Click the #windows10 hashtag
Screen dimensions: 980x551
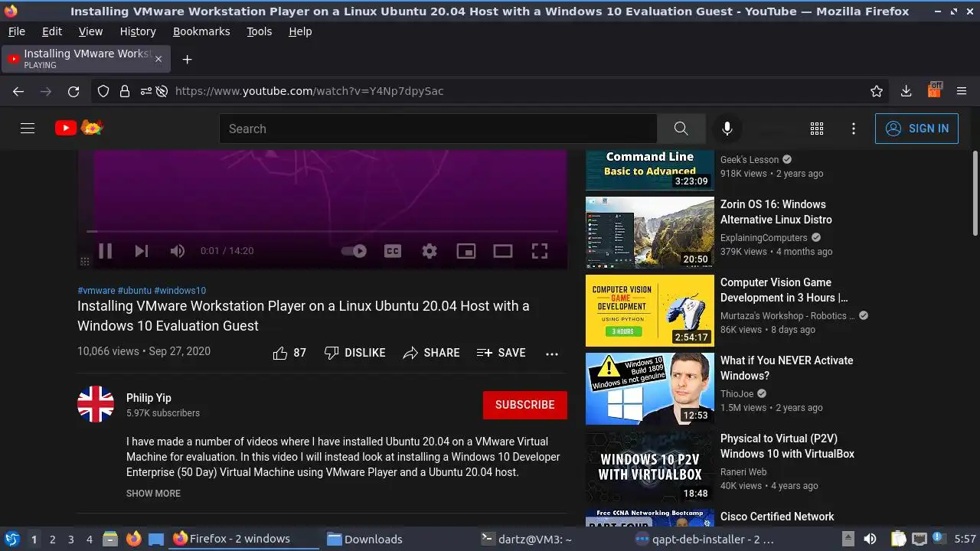click(180, 291)
